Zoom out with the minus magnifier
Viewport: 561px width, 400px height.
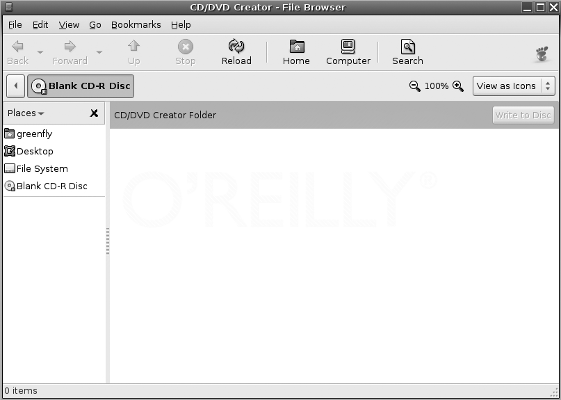click(x=415, y=86)
